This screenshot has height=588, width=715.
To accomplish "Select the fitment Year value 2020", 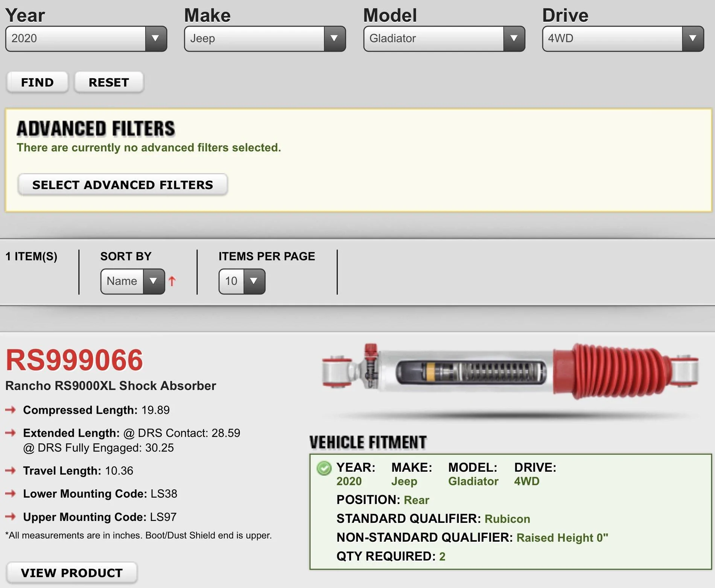I will click(x=349, y=481).
